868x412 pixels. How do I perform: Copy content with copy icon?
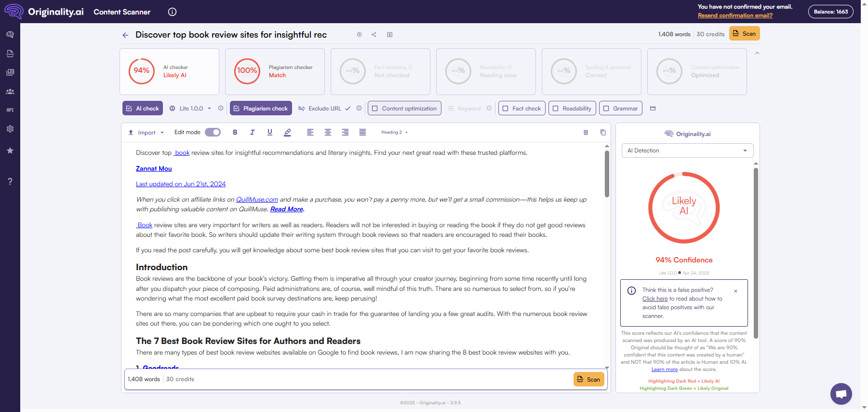pos(603,132)
